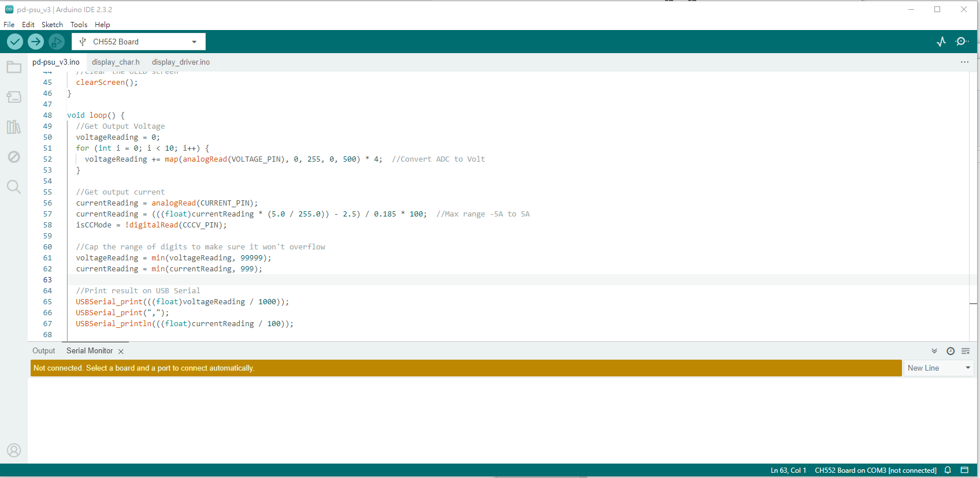The width and height of the screenshot is (980, 478).
Task: Minimize the Arduino IDE window
Action: [911, 9]
